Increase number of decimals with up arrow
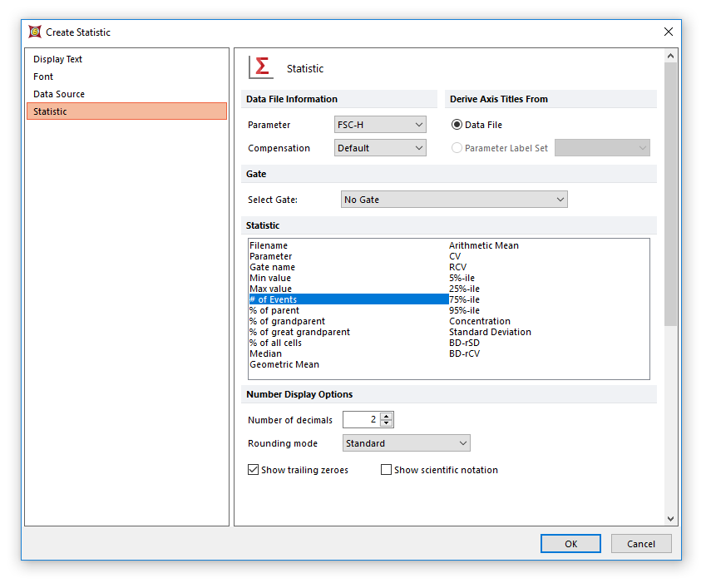 coord(387,416)
